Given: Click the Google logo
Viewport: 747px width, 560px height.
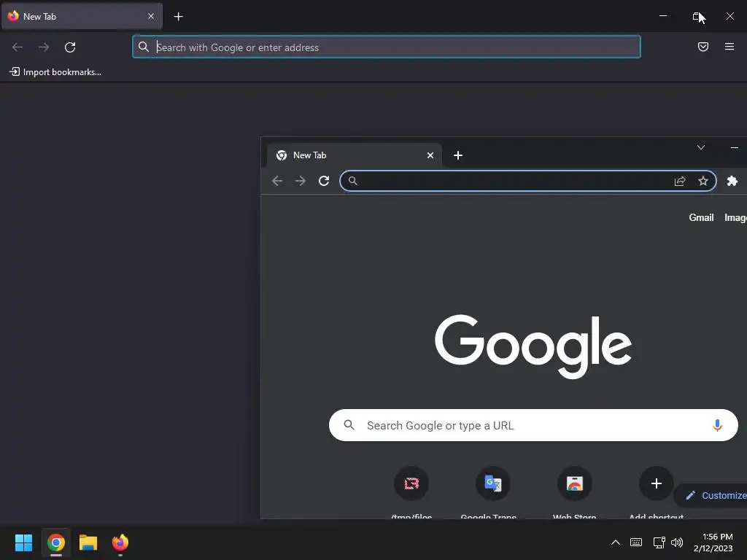Looking at the screenshot, I should point(533,346).
